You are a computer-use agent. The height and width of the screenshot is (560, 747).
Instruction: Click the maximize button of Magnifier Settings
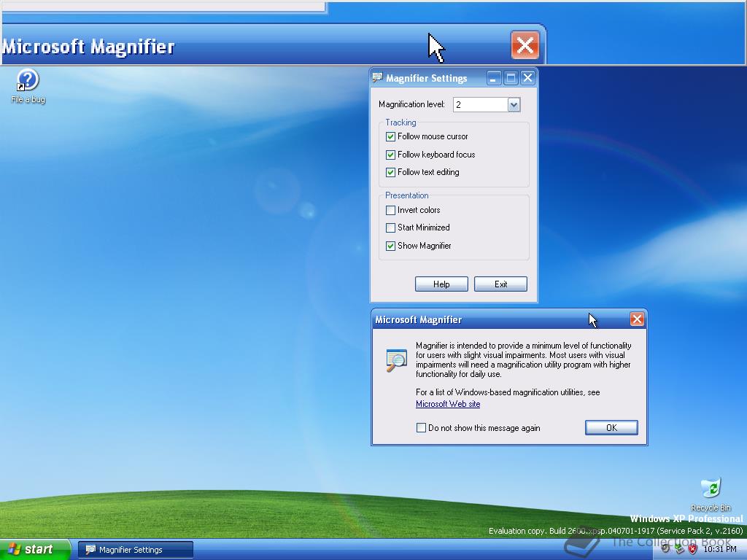tap(511, 77)
